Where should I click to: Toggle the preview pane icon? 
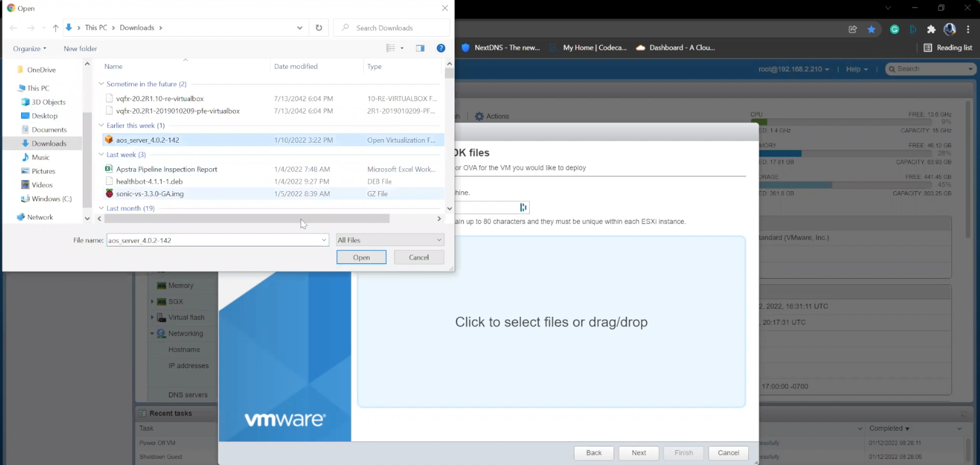(x=420, y=48)
